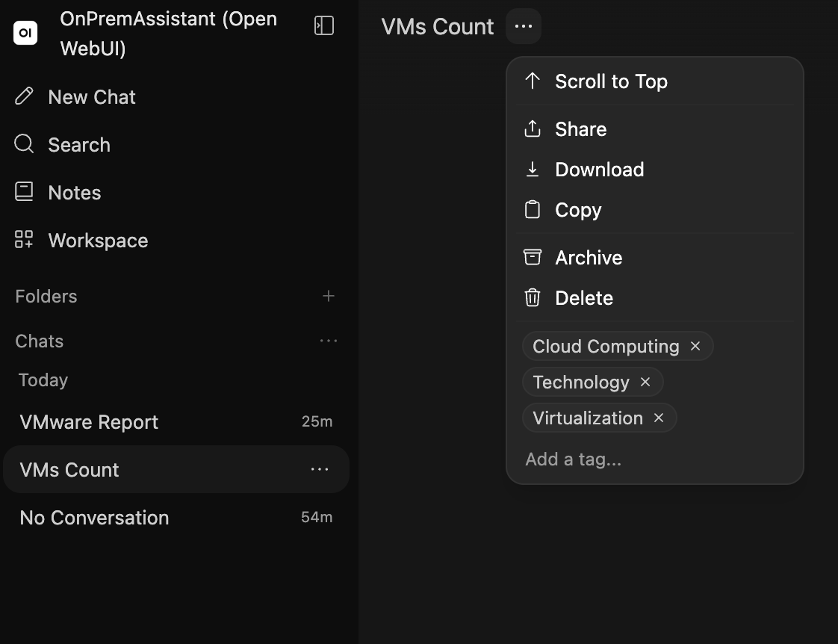Choose Archive from the chat menu
This screenshot has height=644, width=838.
tap(655, 258)
